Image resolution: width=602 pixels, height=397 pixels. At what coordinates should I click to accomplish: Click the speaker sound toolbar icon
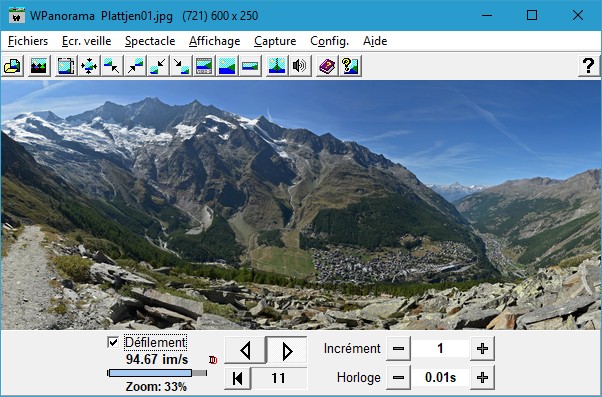tap(300, 66)
